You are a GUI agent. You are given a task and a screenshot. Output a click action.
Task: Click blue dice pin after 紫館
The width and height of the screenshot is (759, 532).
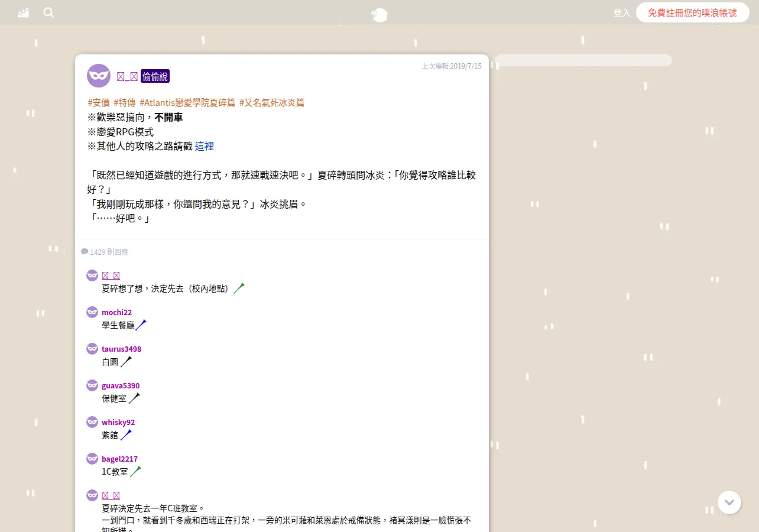126,434
